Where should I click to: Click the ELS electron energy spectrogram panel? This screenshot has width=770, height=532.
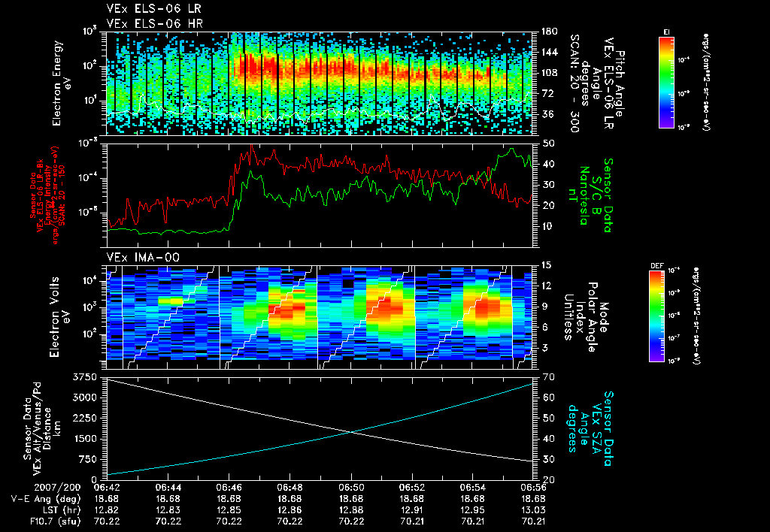pos(320,83)
